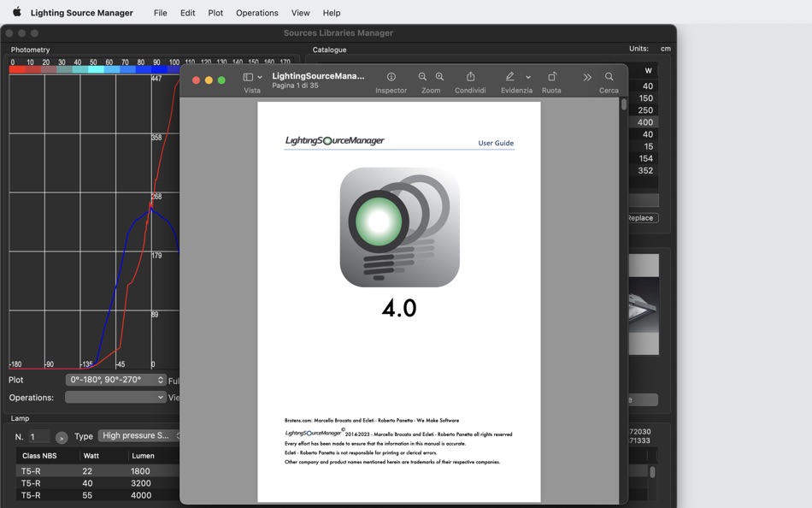Select the T5-R lamp row with 3200 lumen
The width and height of the screenshot is (812, 508).
pyautogui.click(x=98, y=483)
